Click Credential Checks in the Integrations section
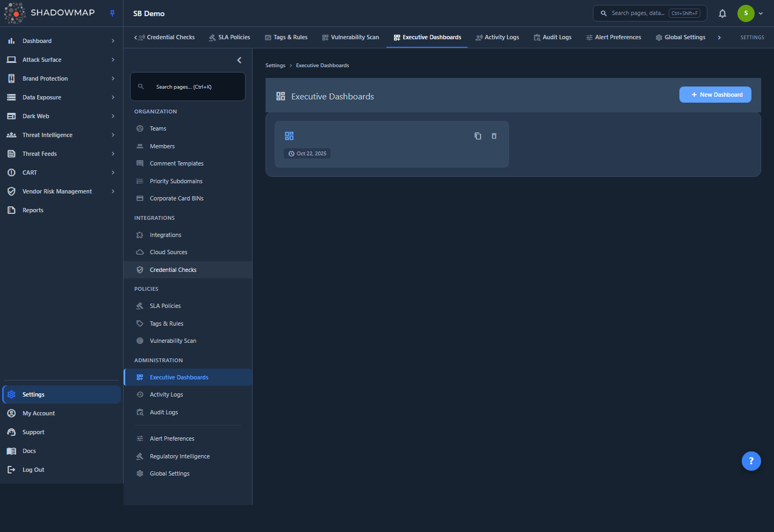Screen dimensions: 774x532 tap(188, 270)
